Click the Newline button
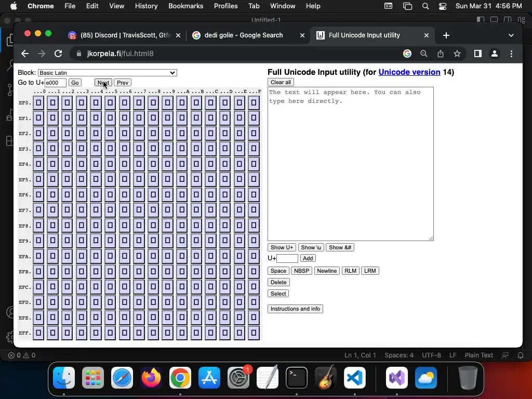This screenshot has width=532, height=399. point(327,271)
